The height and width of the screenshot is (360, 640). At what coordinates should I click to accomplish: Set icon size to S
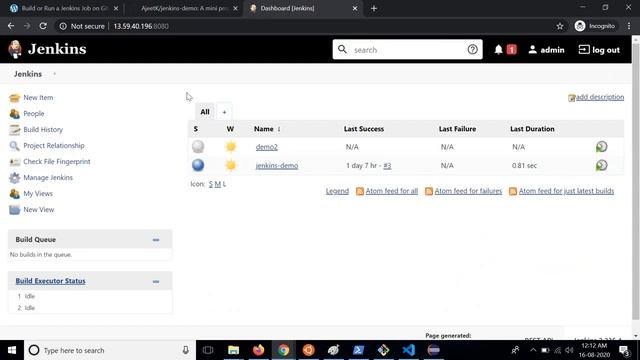point(211,184)
